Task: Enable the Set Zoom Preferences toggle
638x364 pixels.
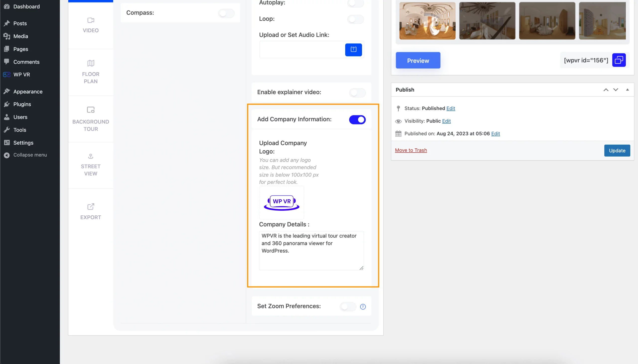Action: (348, 306)
